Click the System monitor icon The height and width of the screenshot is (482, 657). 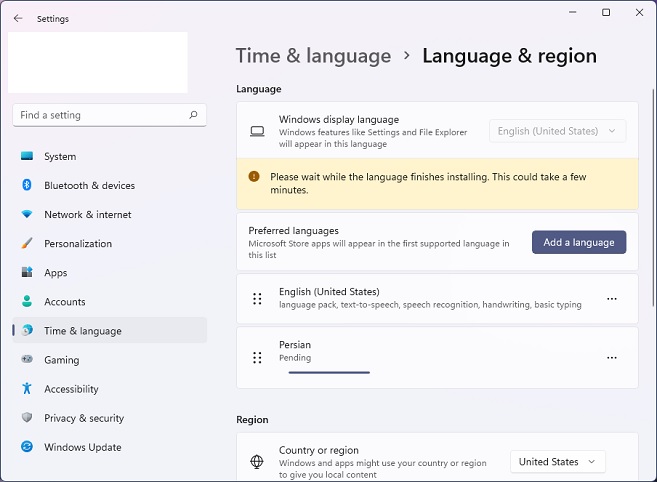pos(27,156)
